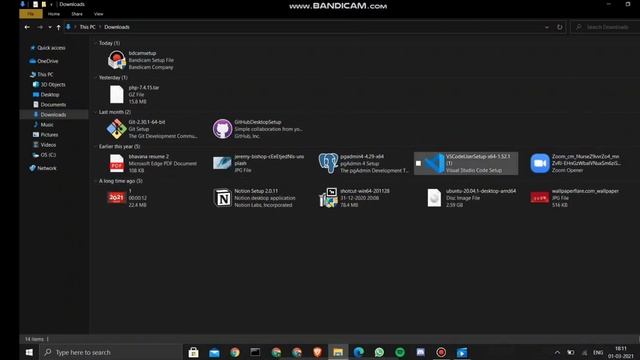The image size is (640, 360).
Task: Select This PC in the address path
Action: [x=87, y=27]
